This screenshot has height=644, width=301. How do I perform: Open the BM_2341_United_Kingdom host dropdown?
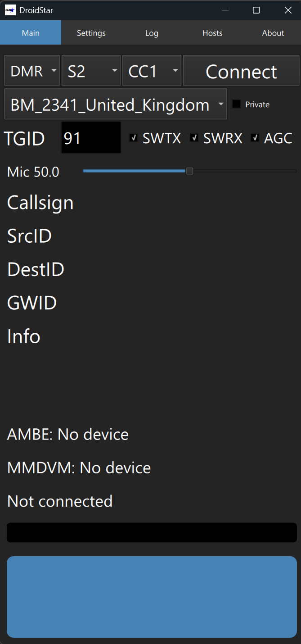coord(115,104)
